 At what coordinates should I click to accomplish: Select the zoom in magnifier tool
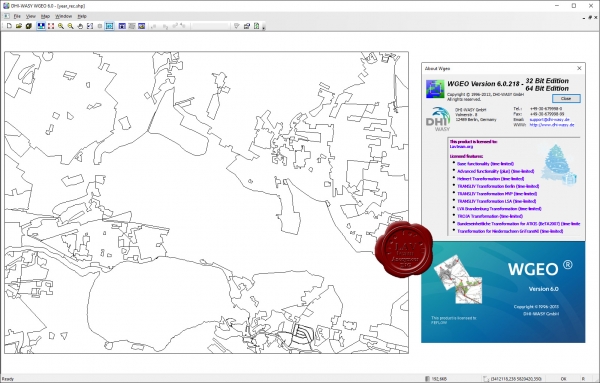(61, 26)
